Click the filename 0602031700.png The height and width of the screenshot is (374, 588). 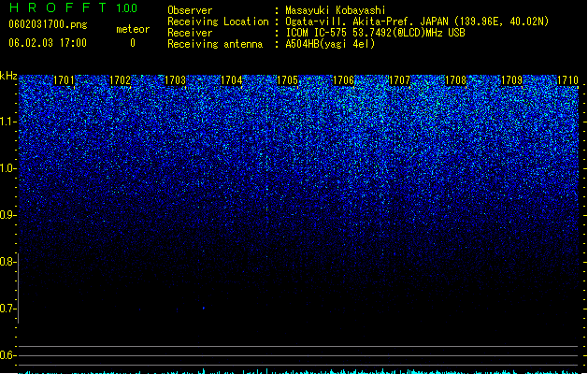[48, 24]
